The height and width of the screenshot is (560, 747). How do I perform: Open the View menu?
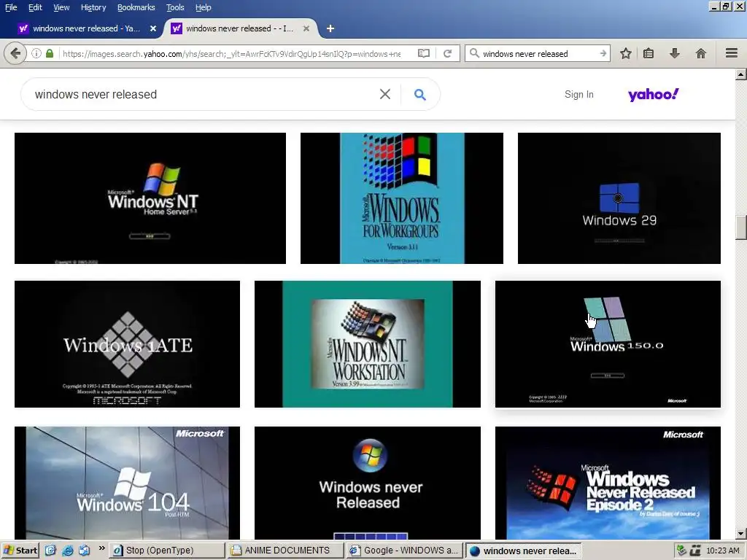point(61,7)
